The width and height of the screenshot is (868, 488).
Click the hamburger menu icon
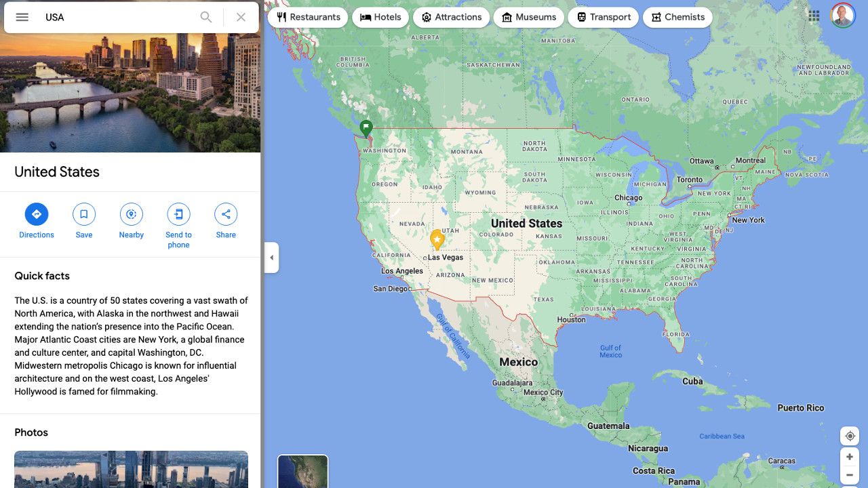point(22,17)
